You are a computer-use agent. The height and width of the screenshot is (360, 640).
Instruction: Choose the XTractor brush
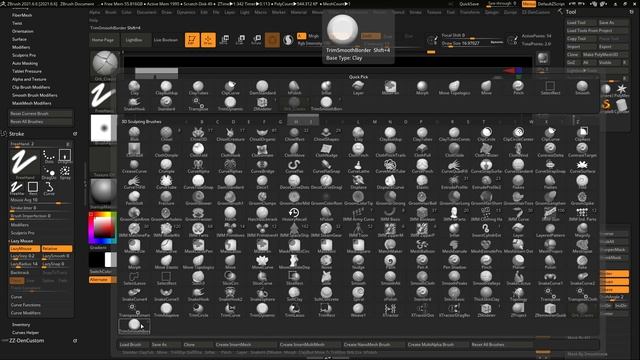click(390, 309)
